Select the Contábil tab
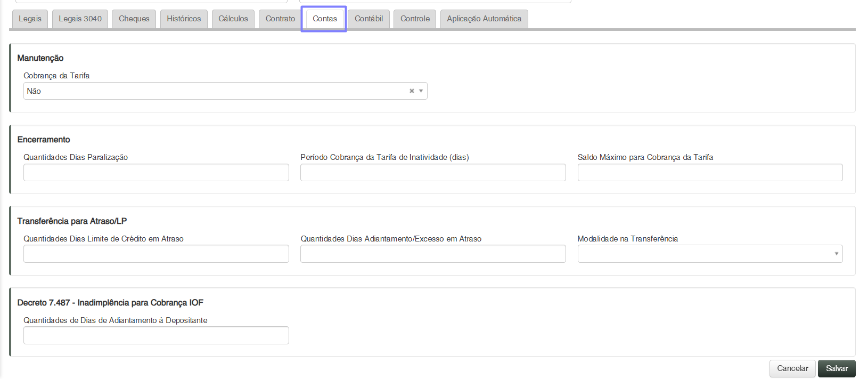This screenshot has width=868, height=379. (369, 19)
